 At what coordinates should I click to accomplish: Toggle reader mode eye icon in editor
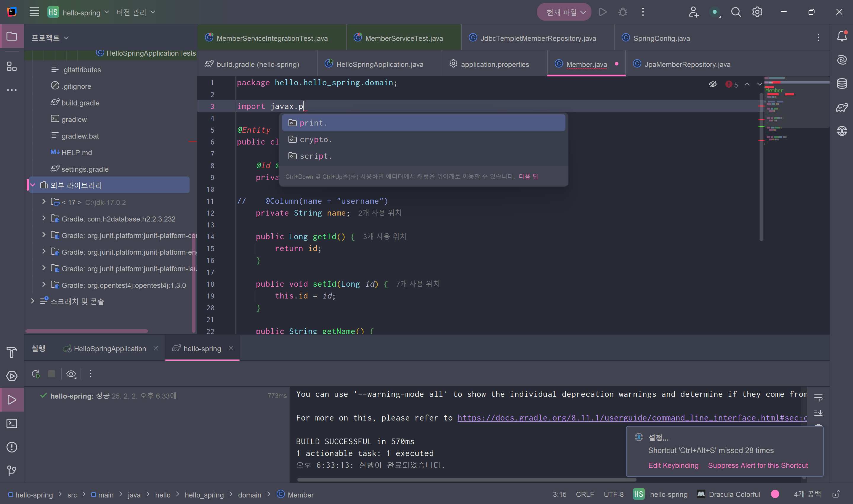pyautogui.click(x=713, y=84)
